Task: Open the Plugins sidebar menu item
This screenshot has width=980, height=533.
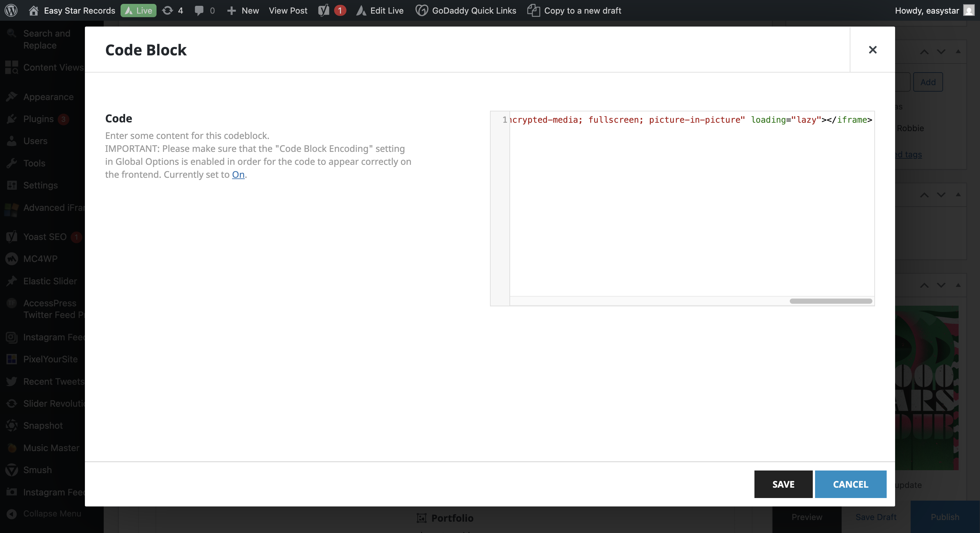Action: (38, 119)
